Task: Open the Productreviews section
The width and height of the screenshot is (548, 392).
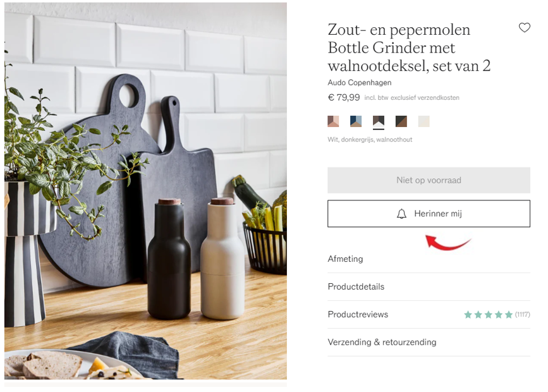Action: pyautogui.click(x=429, y=314)
